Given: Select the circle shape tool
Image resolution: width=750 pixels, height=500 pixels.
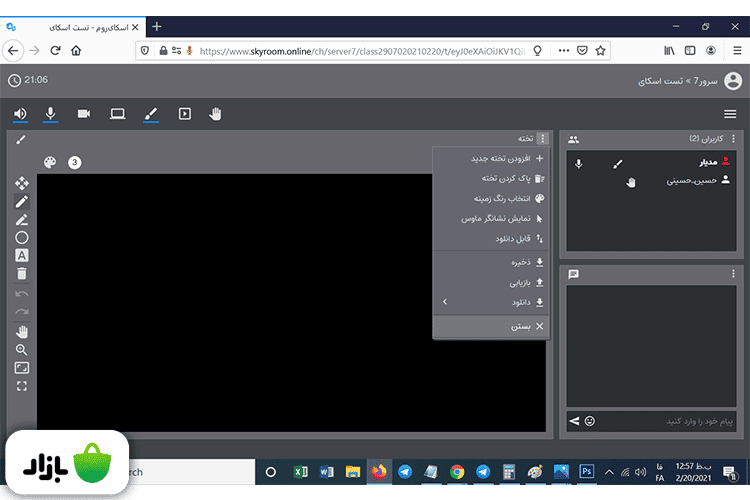Looking at the screenshot, I should point(22,237).
